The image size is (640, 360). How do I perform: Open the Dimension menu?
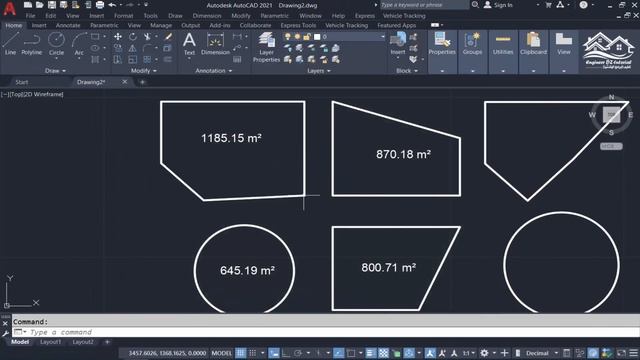207,16
